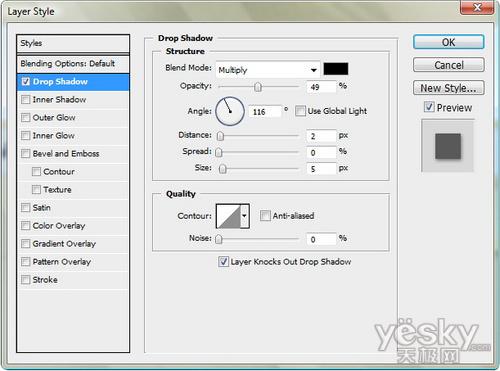Screen dimensions: 500x371
Task: Toggle the Anti-aliased checkbox
Action: (265, 216)
